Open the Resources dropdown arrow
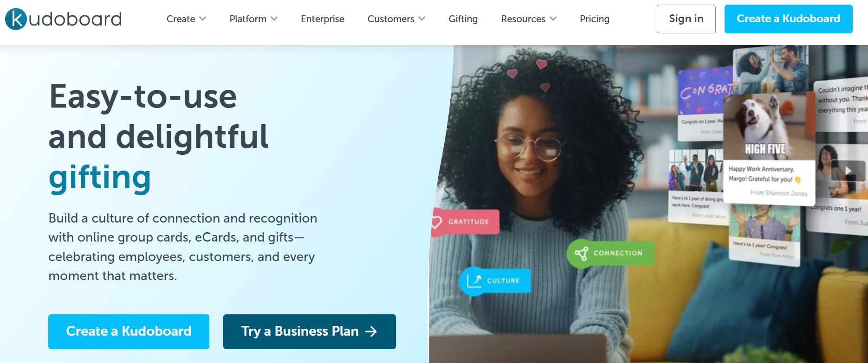The image size is (868, 363). pyautogui.click(x=553, y=19)
